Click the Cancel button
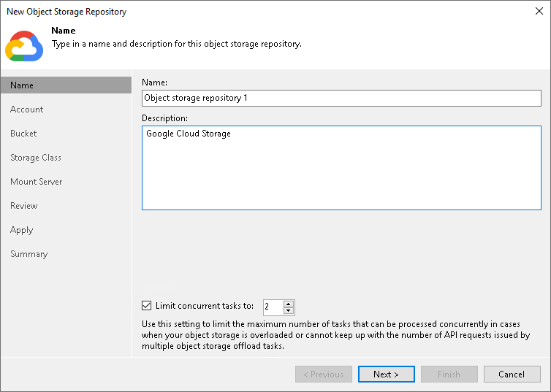 [x=512, y=374]
